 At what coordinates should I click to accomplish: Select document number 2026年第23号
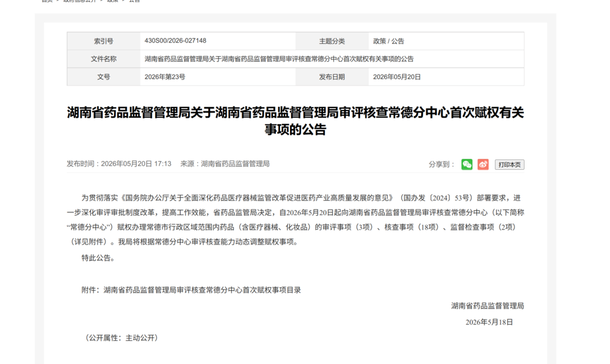point(165,77)
